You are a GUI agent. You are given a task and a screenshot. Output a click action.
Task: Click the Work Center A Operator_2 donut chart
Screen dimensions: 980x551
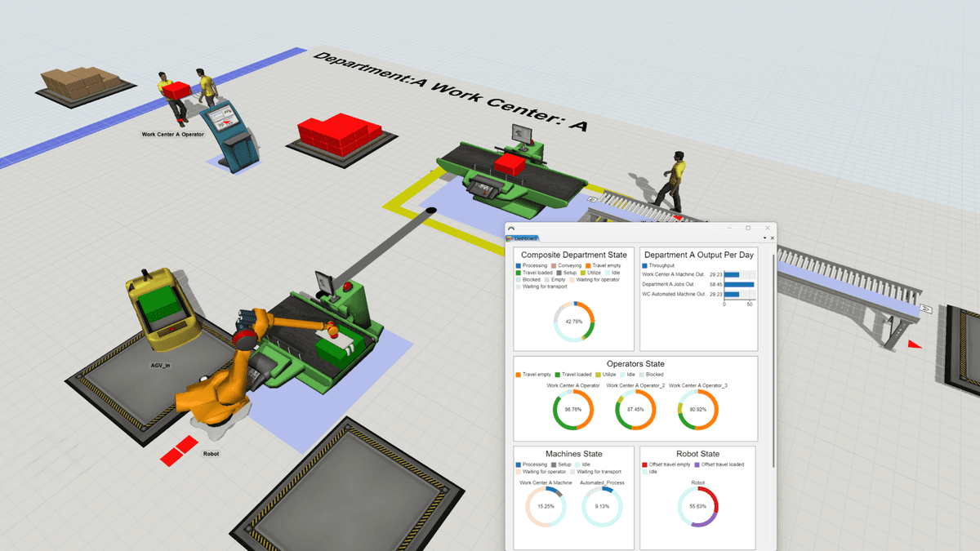coord(635,411)
